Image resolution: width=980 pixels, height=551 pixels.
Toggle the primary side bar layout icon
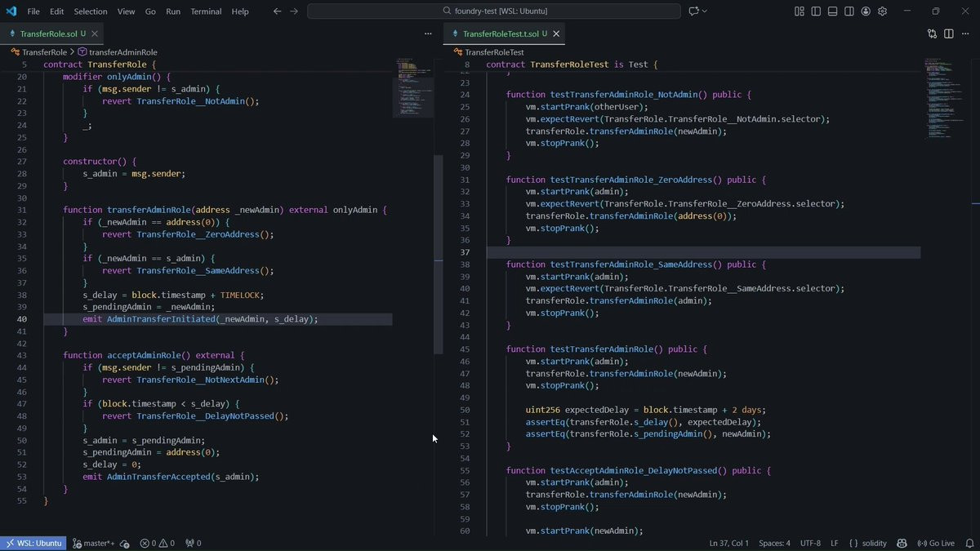816,11
